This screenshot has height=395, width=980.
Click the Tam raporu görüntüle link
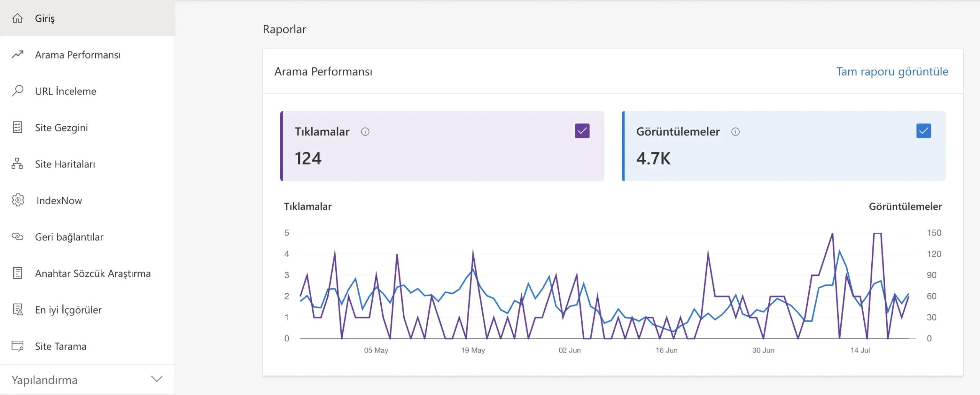(892, 72)
